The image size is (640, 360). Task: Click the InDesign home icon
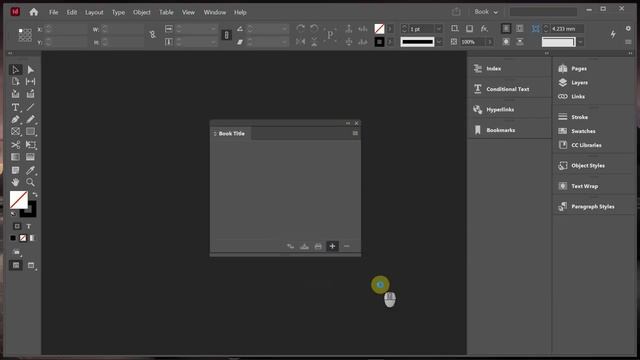coord(34,12)
